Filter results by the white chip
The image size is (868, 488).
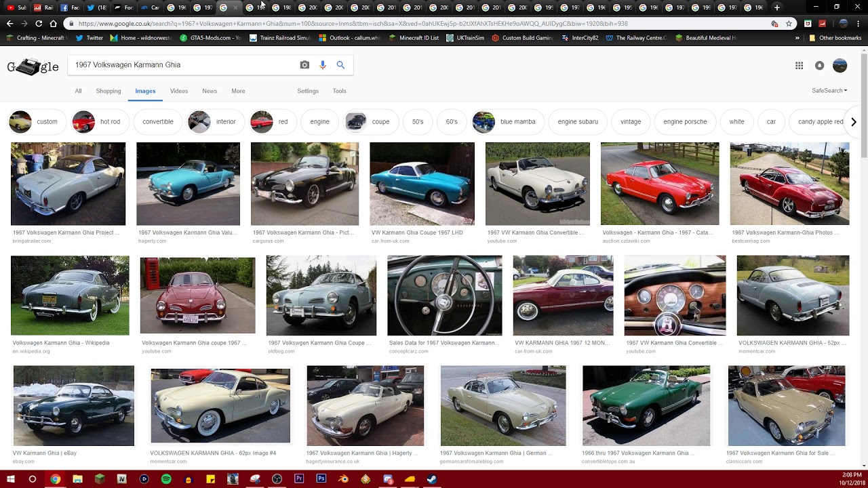tap(737, 122)
